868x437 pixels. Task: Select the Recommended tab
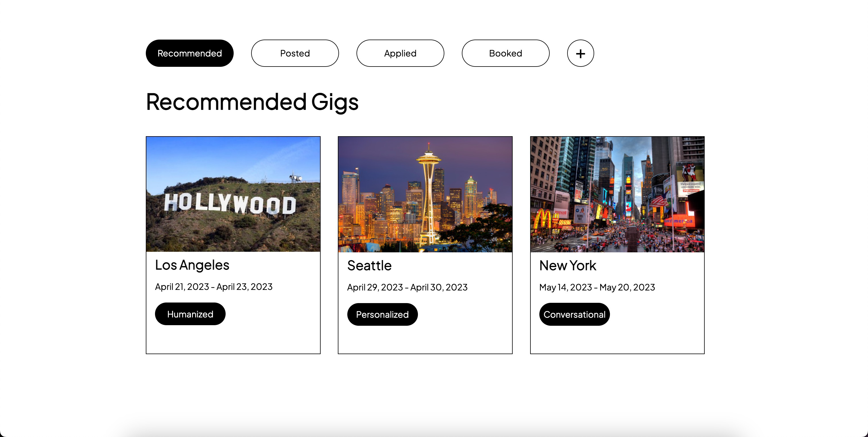189,53
